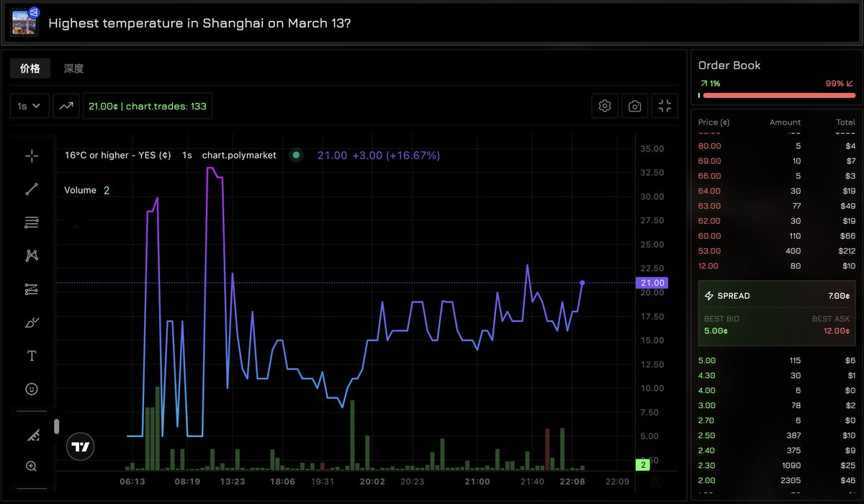
Task: Select the 53.00 ask price row
Action: click(x=777, y=251)
